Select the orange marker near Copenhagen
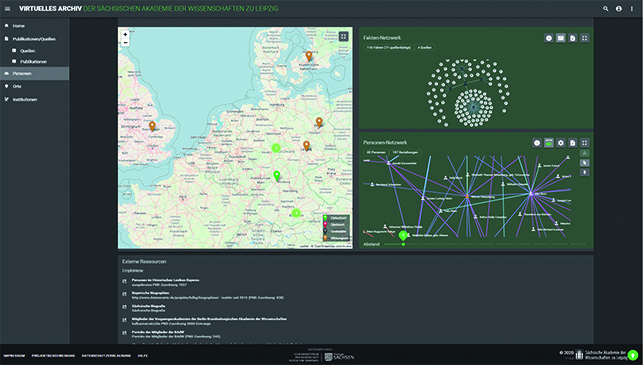The image size is (643, 365). [309, 56]
